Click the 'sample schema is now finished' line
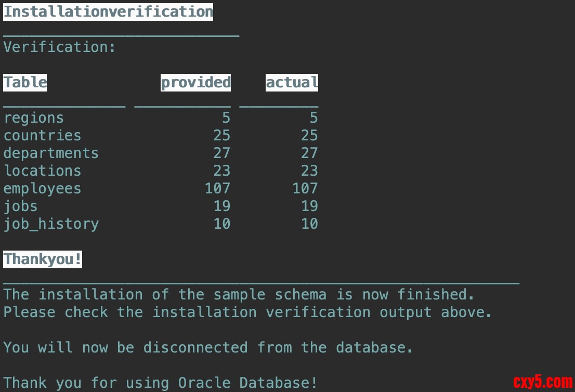The image size is (575, 392). tap(239, 295)
